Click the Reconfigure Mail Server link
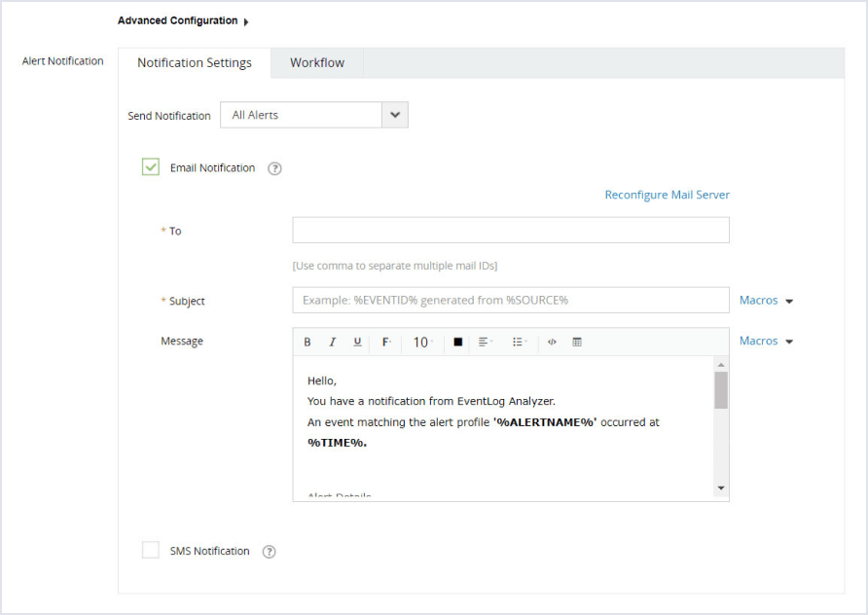This screenshot has height=615, width=868. 667,195
